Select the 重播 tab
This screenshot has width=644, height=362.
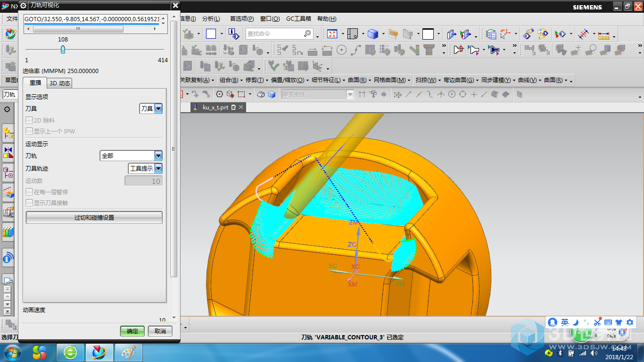(35, 83)
